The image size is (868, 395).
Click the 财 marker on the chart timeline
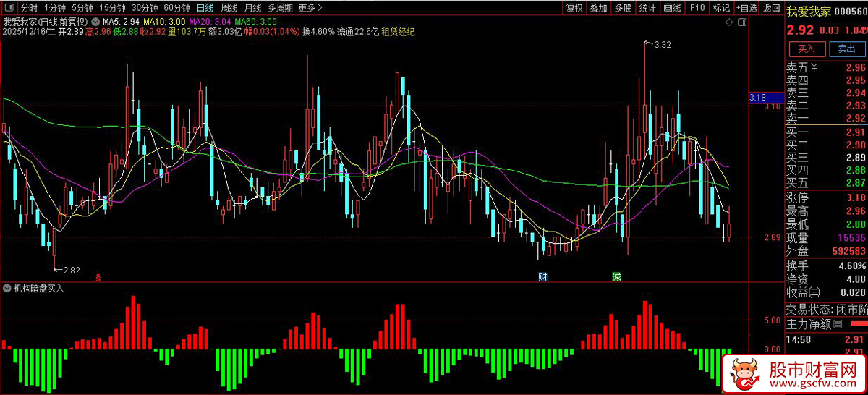542,276
